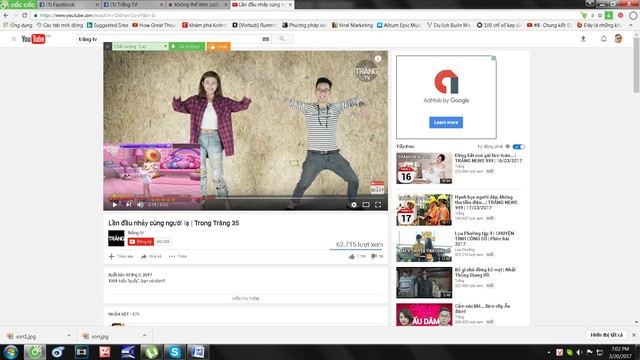
Task: Switch to the Facebook tab
Action: (x=66, y=4)
